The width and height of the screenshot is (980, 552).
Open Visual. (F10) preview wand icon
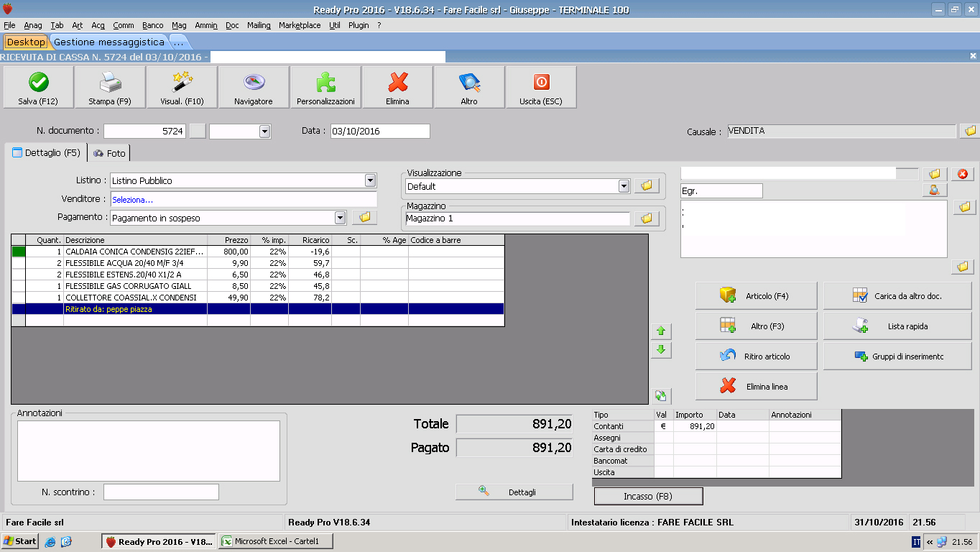(x=182, y=83)
